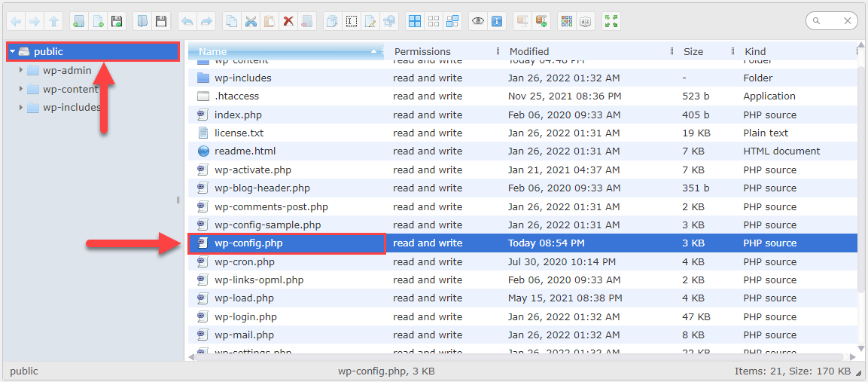
Task: Invert selection with the toolbar icon
Action: 453,21
